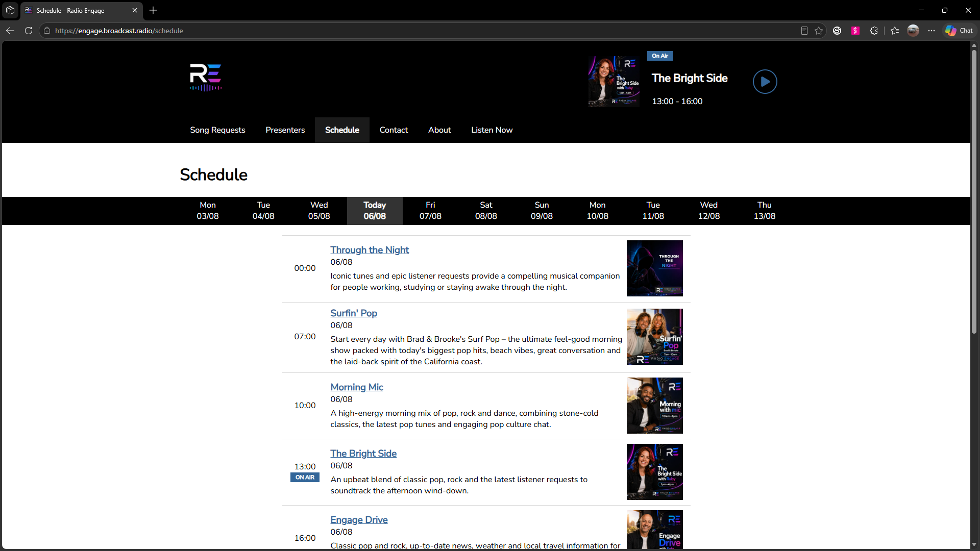Show schedule for Thu 13/08
This screenshot has height=551, width=980.
pyautogui.click(x=765, y=211)
